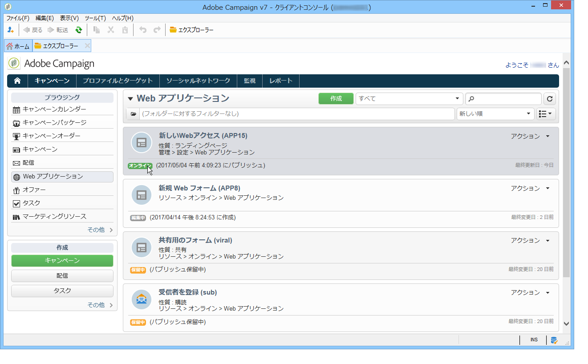The width and height of the screenshot is (588, 364).
Task: Click the タスク button in the 作成 section
Action: 62,291
